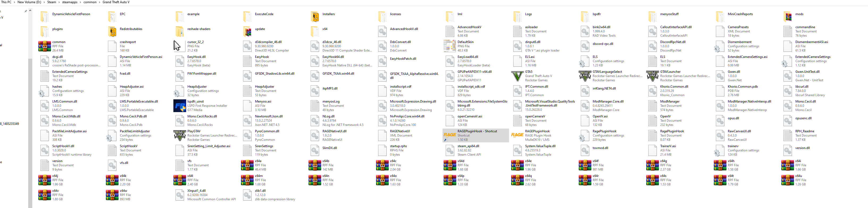
Task: Expand the chevron after New Volume (D:)
Action: pos(44,2)
